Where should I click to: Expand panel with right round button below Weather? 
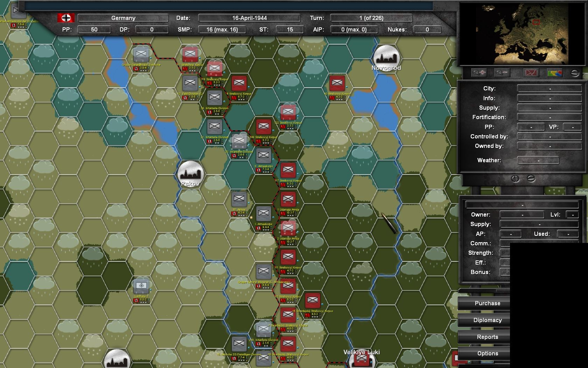[x=531, y=178]
